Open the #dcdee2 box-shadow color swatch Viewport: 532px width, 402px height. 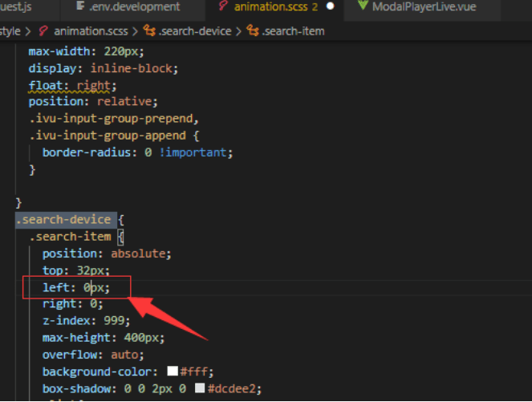200,388
